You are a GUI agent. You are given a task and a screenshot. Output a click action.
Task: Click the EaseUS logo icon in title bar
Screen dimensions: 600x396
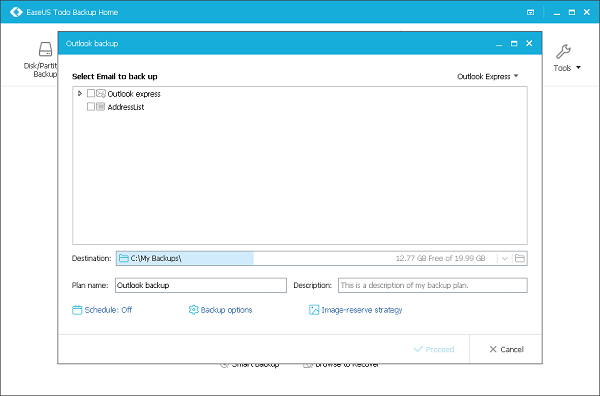(16, 12)
